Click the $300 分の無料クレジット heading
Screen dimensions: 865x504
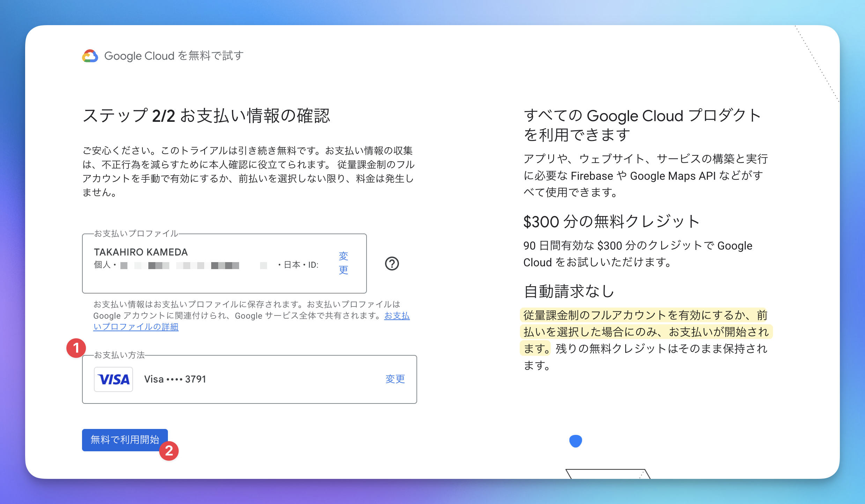click(611, 222)
